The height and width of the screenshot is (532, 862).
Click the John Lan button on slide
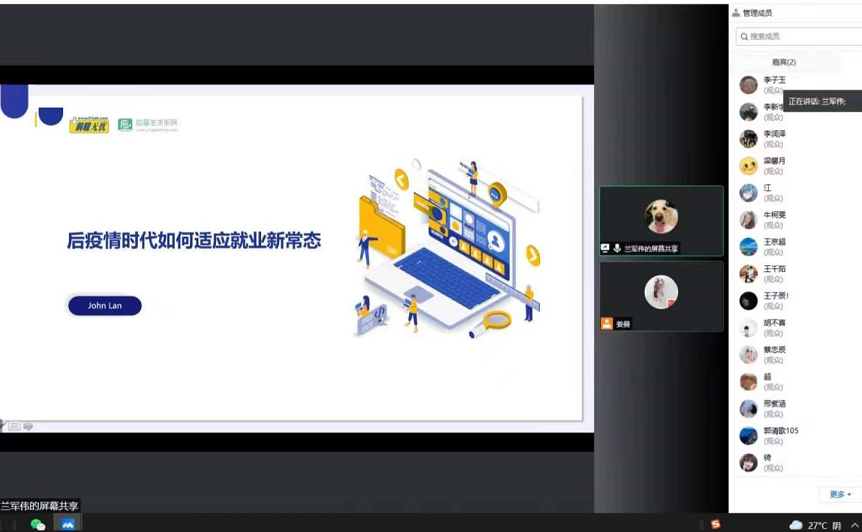click(x=105, y=306)
